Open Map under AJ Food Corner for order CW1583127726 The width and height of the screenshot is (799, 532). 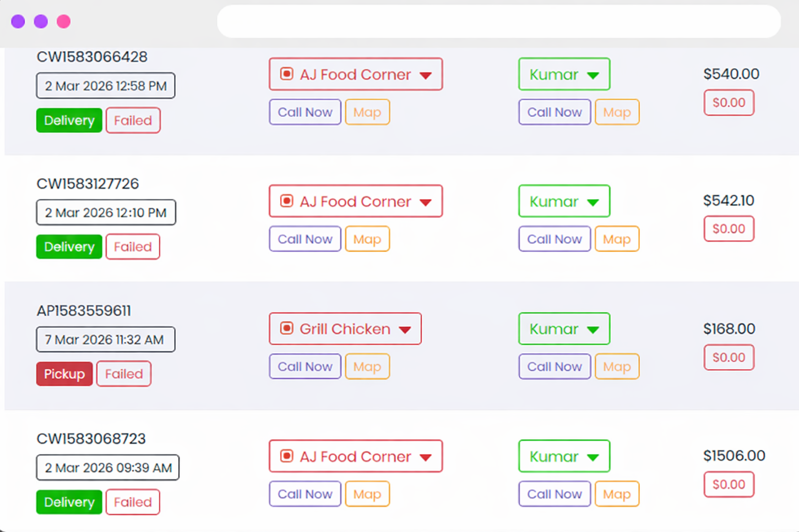[367, 239]
